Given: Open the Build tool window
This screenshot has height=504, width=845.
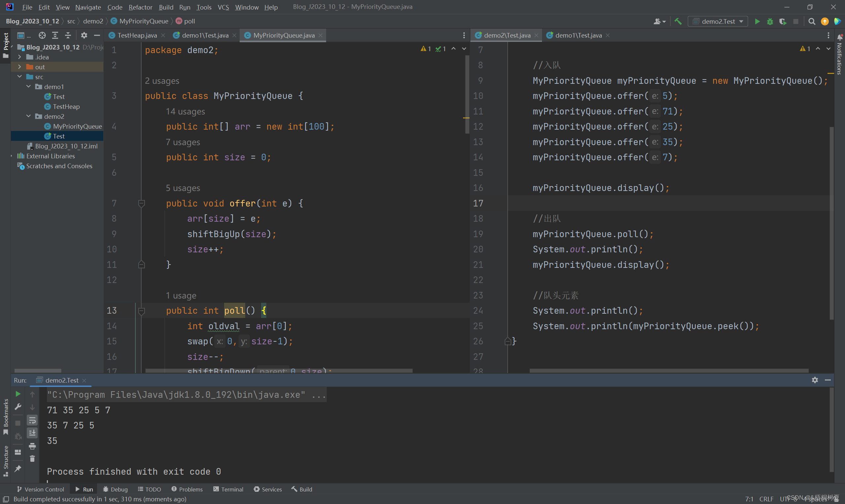Looking at the screenshot, I should [x=302, y=489].
